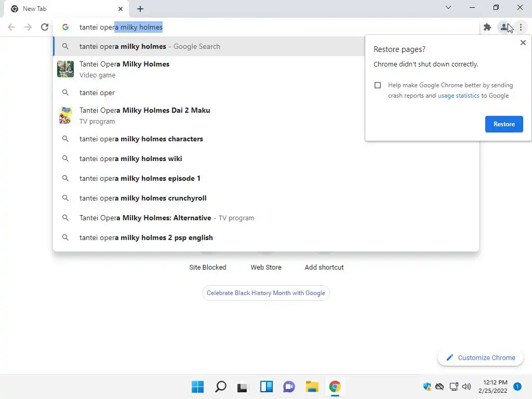Open the volume speaker tray icon
532x399 pixels.
(467, 387)
